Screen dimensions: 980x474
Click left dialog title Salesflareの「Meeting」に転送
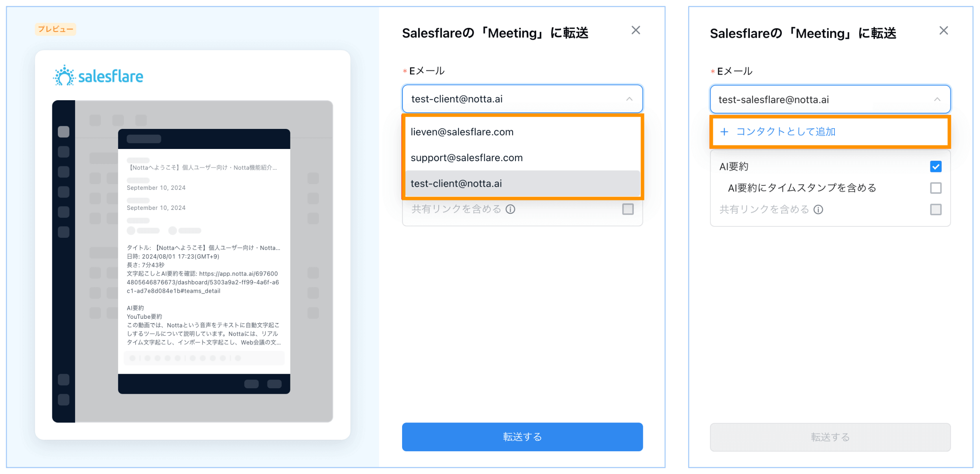point(495,33)
